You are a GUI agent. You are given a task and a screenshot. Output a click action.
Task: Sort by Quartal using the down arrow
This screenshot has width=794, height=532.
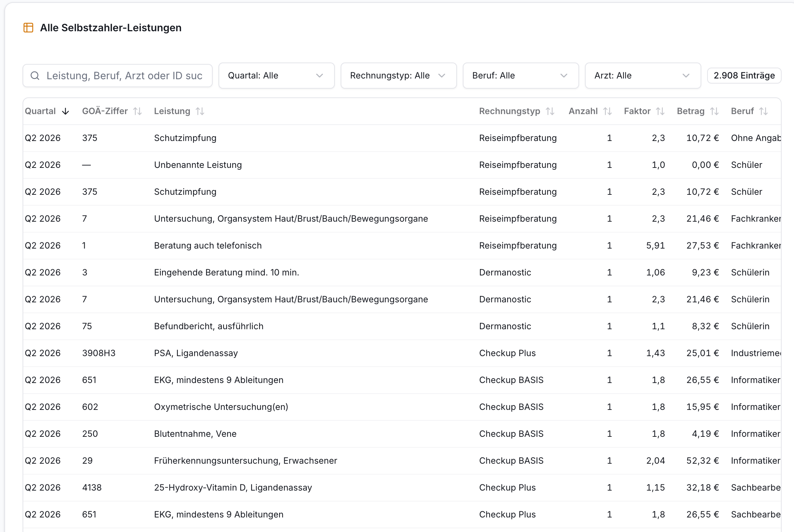click(65, 111)
